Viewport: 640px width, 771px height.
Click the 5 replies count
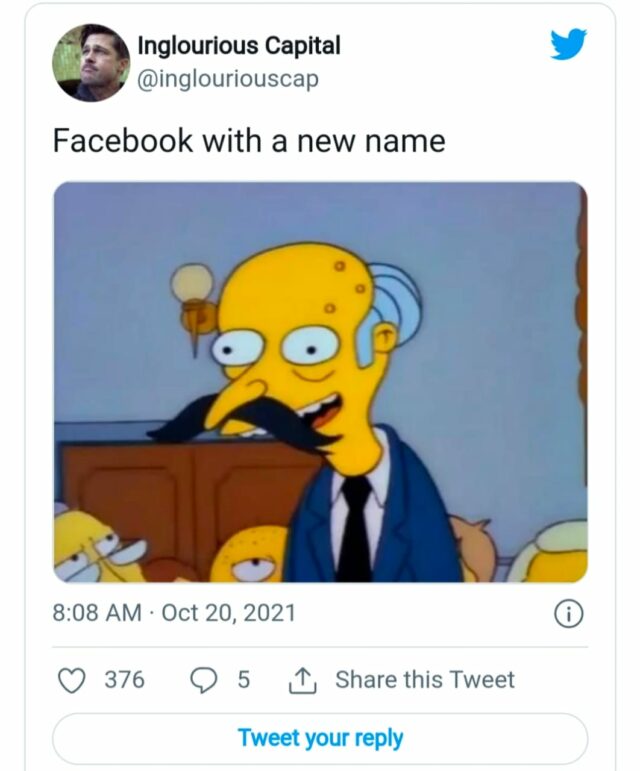(x=243, y=680)
